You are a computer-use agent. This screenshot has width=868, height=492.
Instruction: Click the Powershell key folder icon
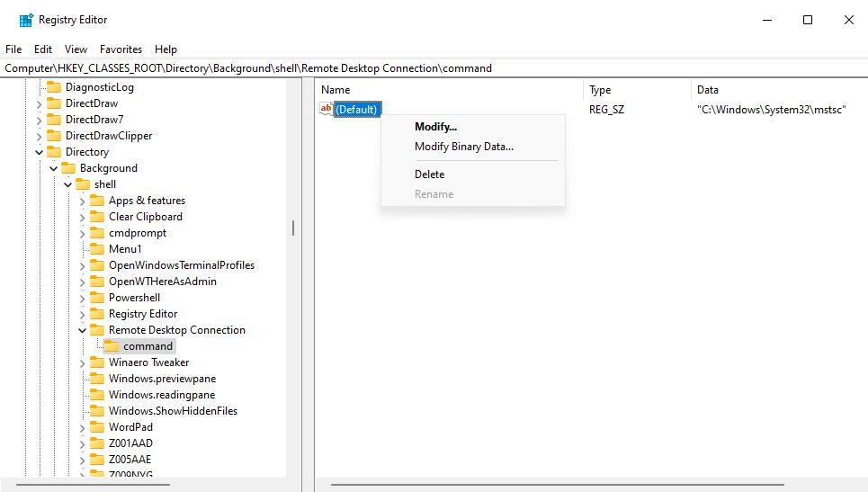(x=97, y=298)
